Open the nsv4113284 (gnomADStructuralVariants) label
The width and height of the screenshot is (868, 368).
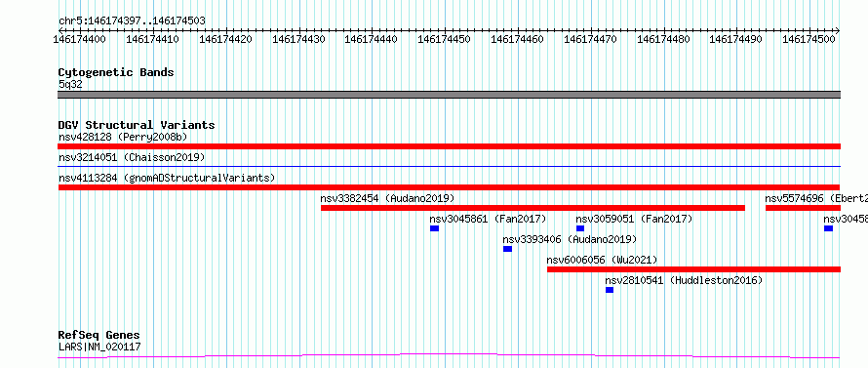click(167, 178)
